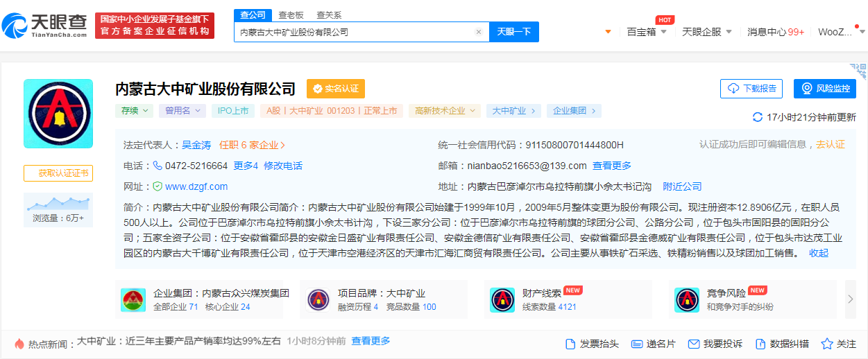Click 查看更多 news link
This screenshot has height=359, width=868.
371,341
